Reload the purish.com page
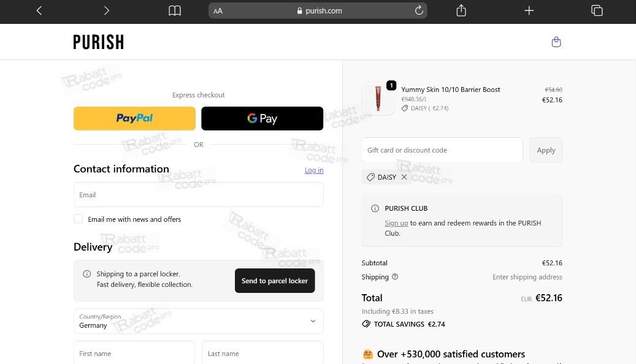 click(x=419, y=10)
